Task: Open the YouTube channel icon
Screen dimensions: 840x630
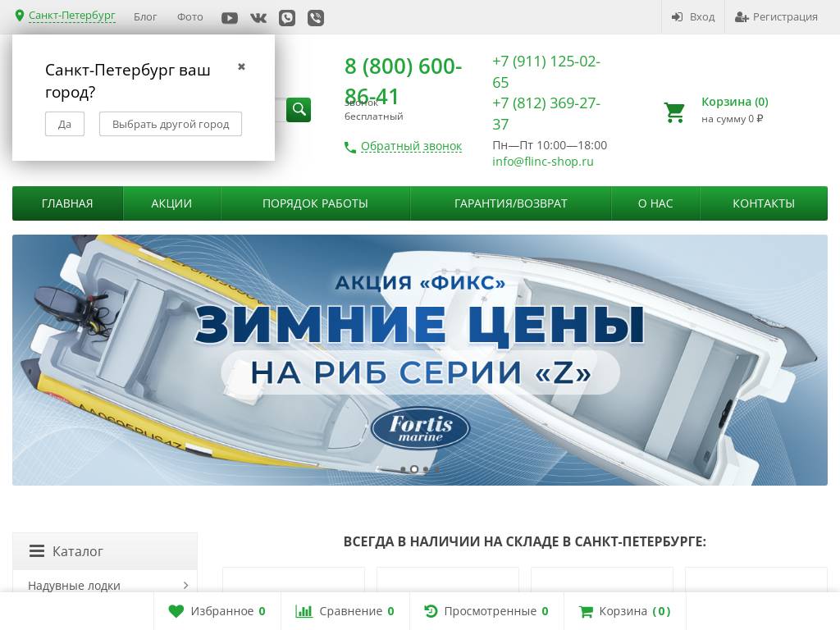Action: [x=230, y=17]
